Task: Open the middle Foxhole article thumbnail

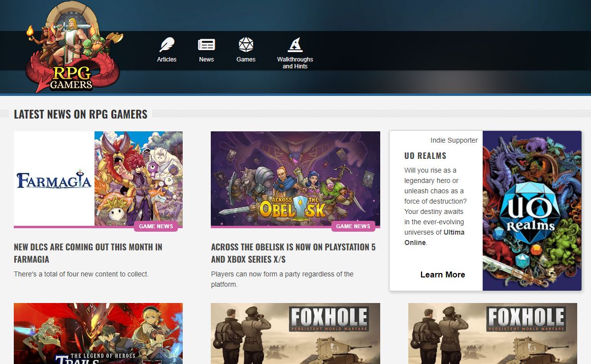Action: 295,334
